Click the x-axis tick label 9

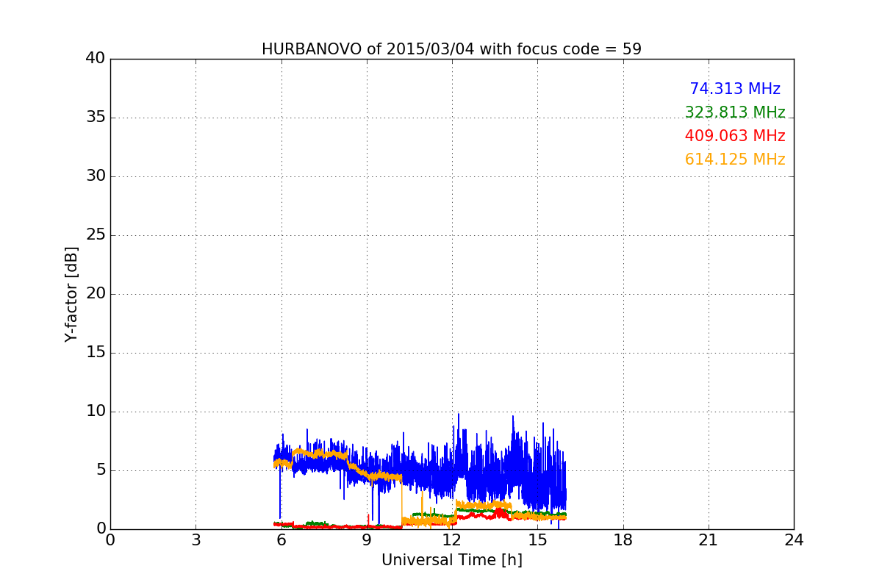coord(367,540)
